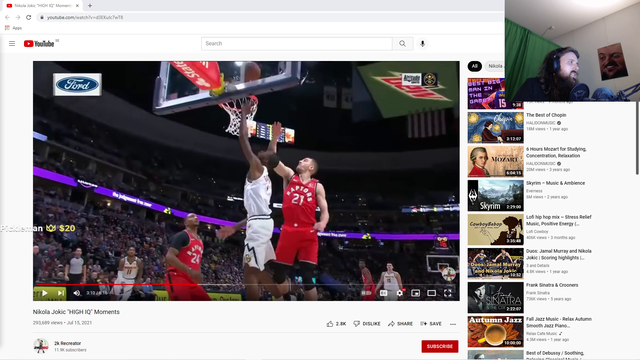Click the channel watermark in video corner

pyautogui.click(x=448, y=273)
